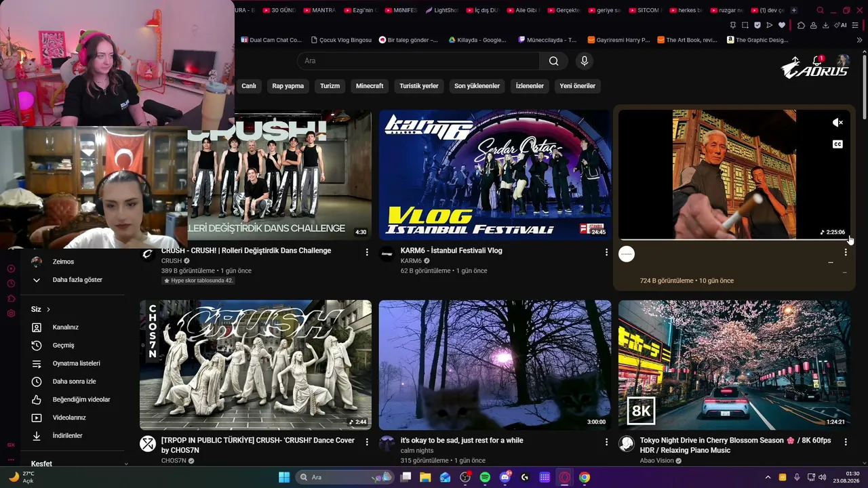Open a new browser tab with plus
Viewport: 868px width, 488px height.
coord(794,10)
